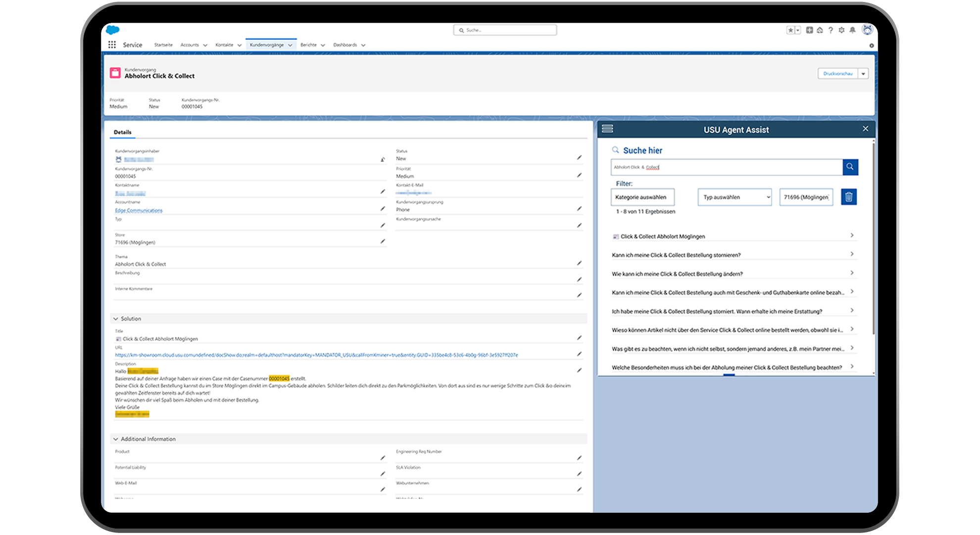Go to the Startseite tab
This screenshot has height=535, width=980.
pos(163,45)
